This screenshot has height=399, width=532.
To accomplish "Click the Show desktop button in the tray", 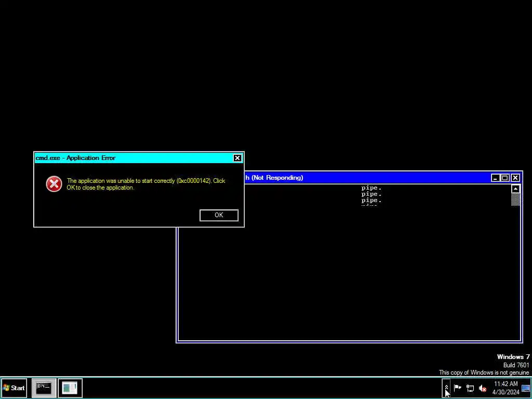I will coord(526,388).
